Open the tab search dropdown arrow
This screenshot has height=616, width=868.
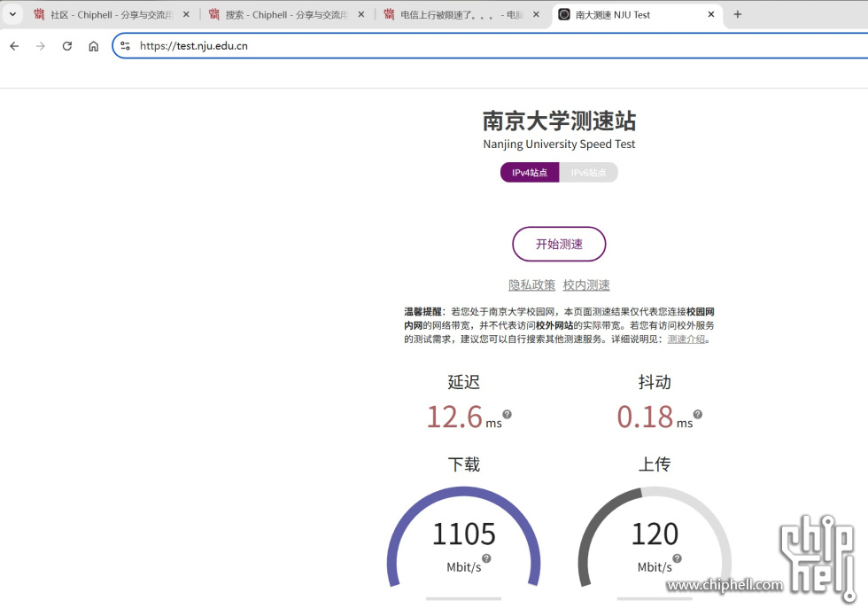coord(12,14)
